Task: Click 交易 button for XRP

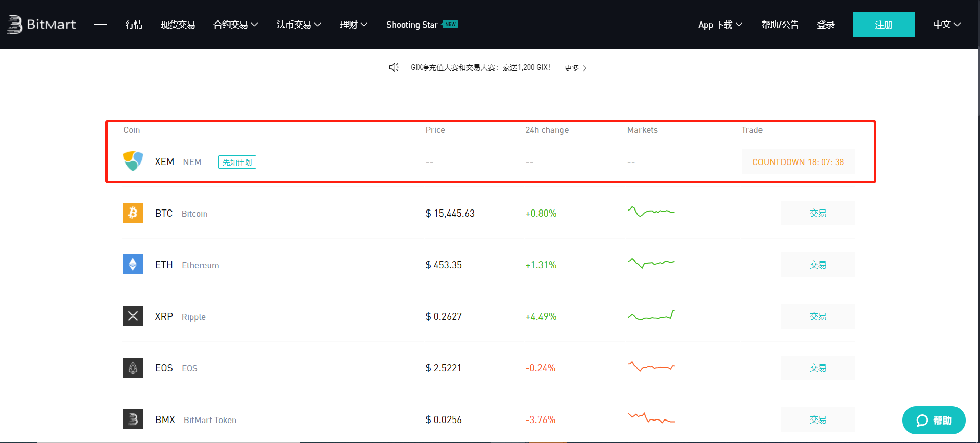Action: (x=818, y=316)
